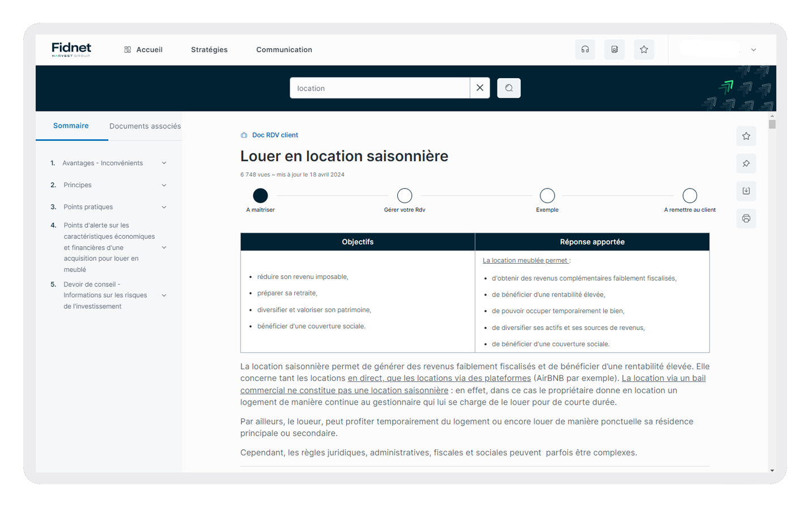The width and height of the screenshot is (812, 507).
Task: Click the Fidnet logo
Action: pos(71,49)
